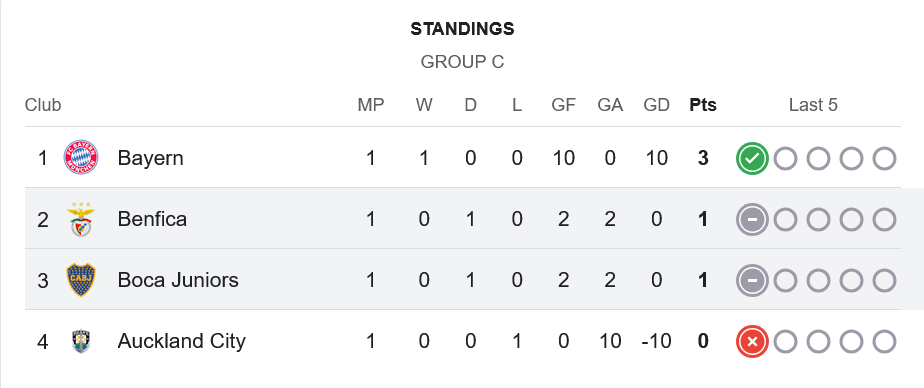The height and width of the screenshot is (388, 924).
Task: Click the Boca Juniors CABJ badge
Action: click(81, 280)
